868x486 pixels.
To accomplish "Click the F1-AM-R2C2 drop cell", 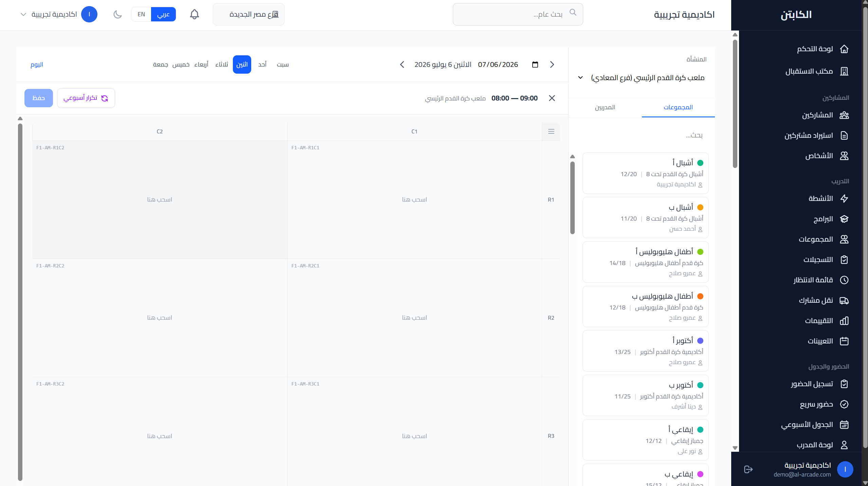I will coord(160,318).
